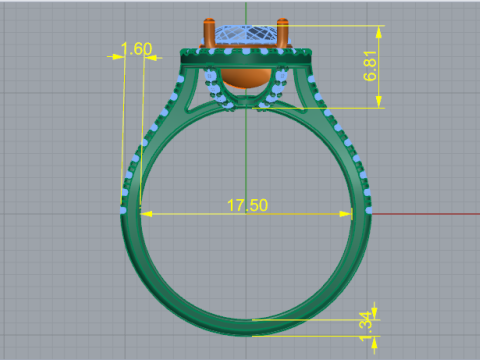Click the blue center gemstone

point(246,35)
